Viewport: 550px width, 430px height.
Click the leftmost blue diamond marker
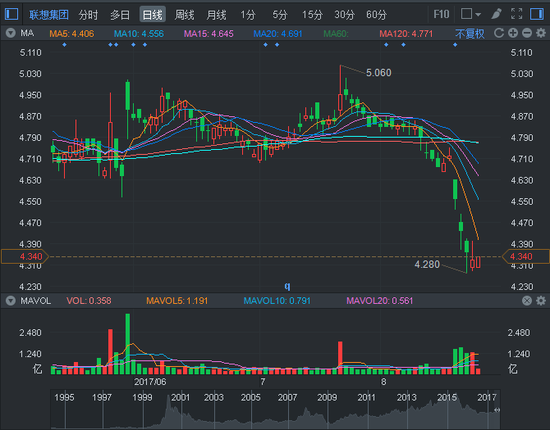64,45
